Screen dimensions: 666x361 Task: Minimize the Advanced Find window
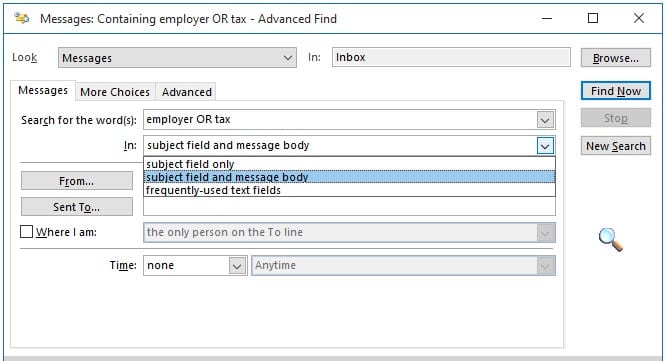[x=547, y=18]
